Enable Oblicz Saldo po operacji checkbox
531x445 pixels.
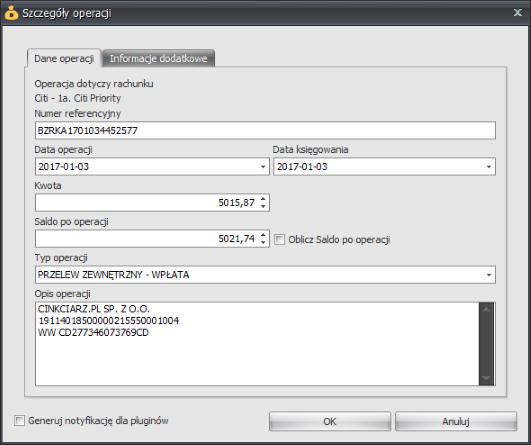tap(279, 240)
